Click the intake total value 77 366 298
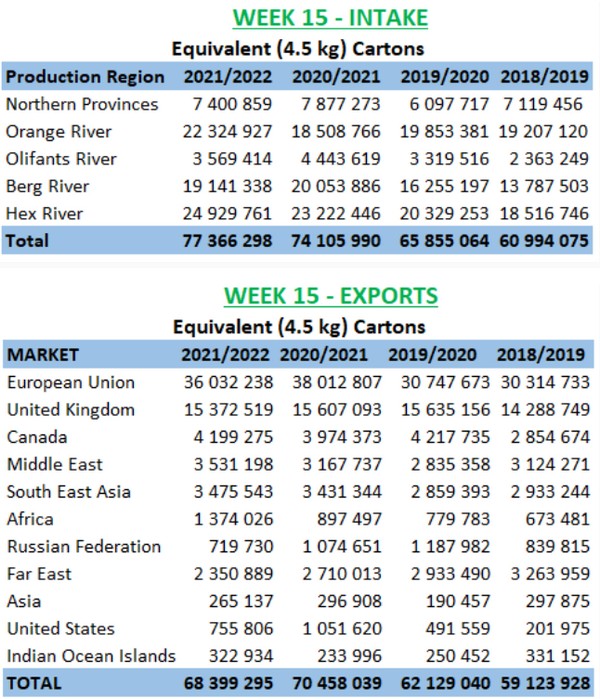Viewport: 600px width, 699px height. point(227,241)
